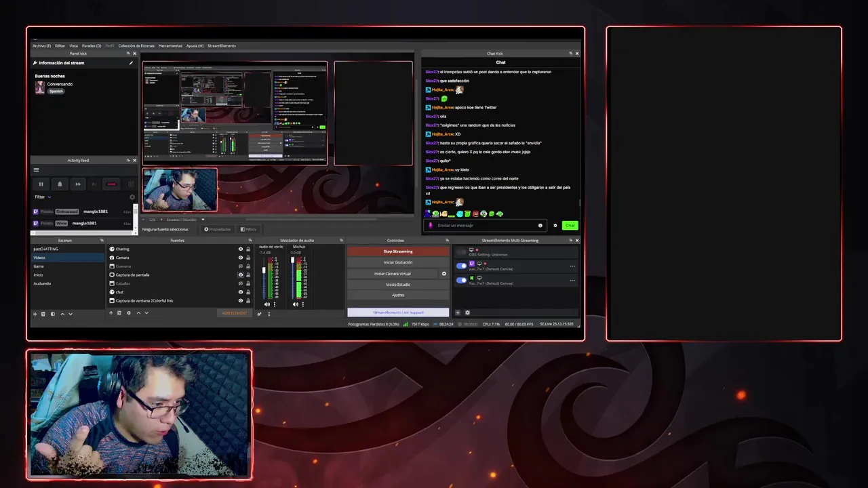Hide Captura de pantalla source
Screen dimensions: 868x488
tap(241, 274)
